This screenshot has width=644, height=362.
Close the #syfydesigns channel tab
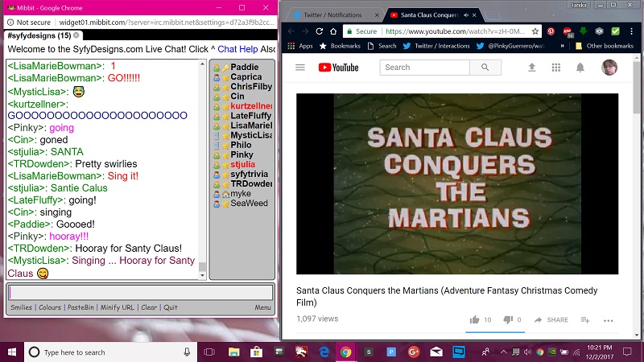point(76,35)
